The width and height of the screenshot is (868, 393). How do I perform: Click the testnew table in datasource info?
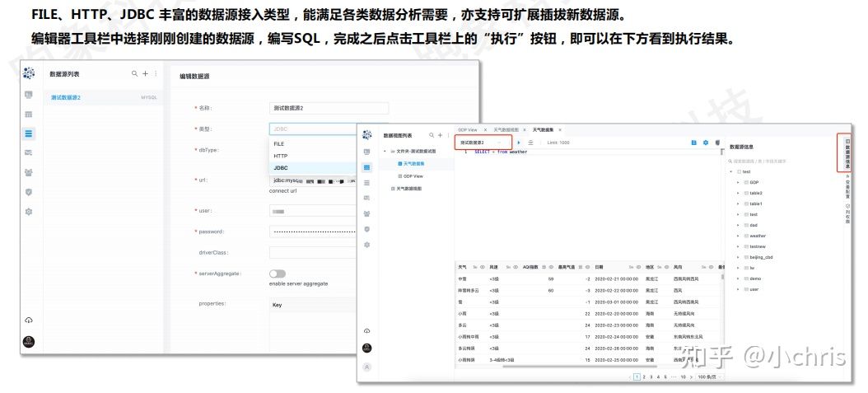pos(758,246)
